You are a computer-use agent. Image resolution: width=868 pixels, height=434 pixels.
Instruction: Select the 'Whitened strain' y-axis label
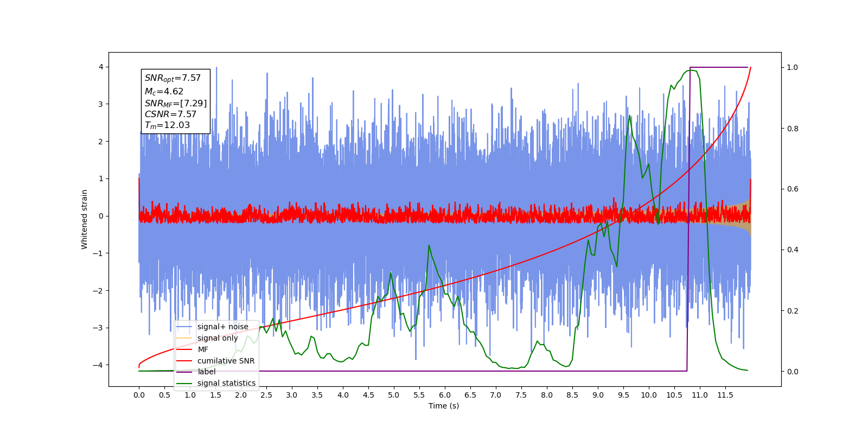coord(84,219)
